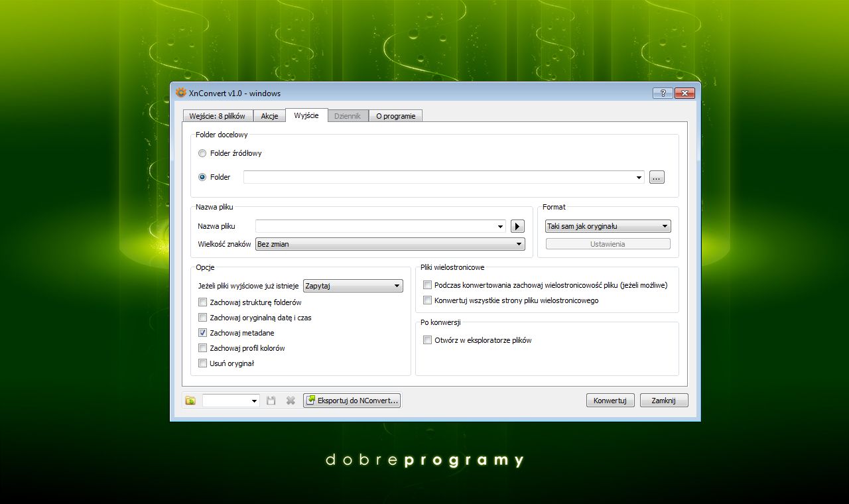
Task: Select the Wyjście tab
Action: coord(306,115)
